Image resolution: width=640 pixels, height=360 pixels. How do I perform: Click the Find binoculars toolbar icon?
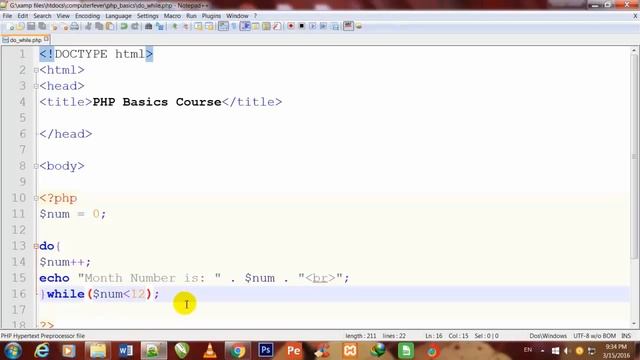(148, 27)
